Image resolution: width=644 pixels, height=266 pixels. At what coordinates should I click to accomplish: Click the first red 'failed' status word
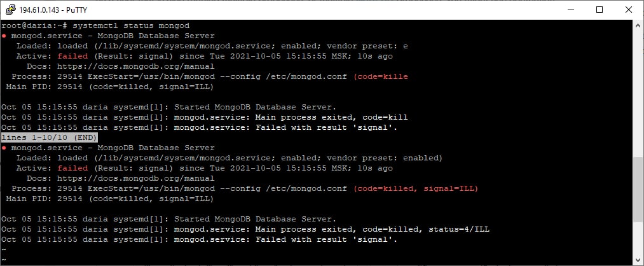72,57
